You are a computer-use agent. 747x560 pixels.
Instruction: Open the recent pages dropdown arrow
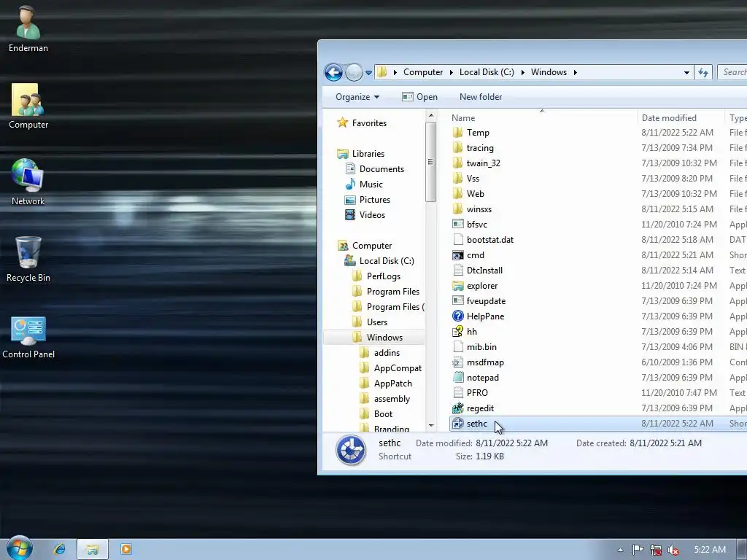point(368,73)
